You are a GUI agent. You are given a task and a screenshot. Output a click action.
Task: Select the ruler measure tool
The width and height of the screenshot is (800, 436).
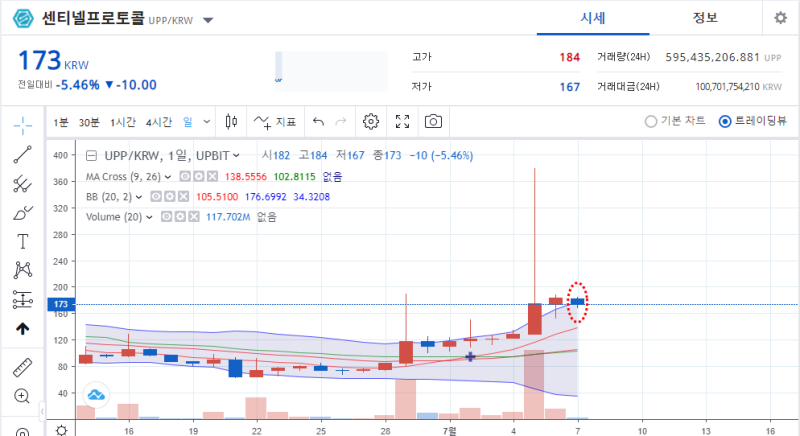tap(22, 367)
